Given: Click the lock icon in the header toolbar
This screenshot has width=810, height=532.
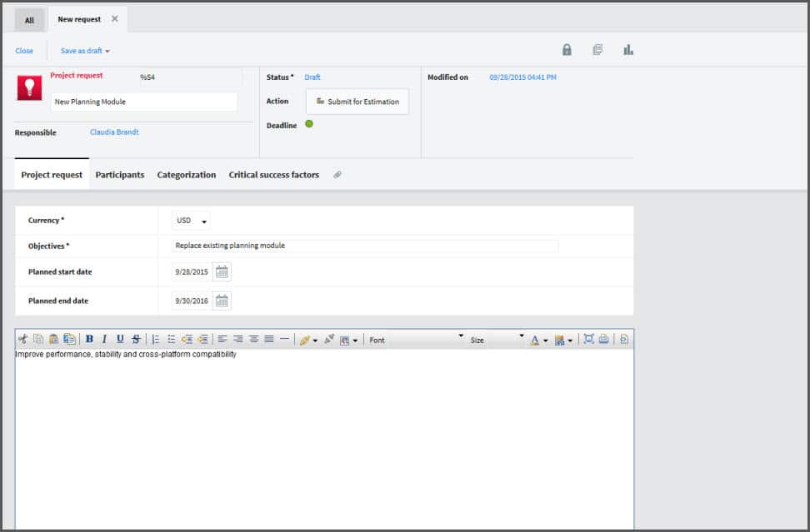Looking at the screenshot, I should coord(567,50).
